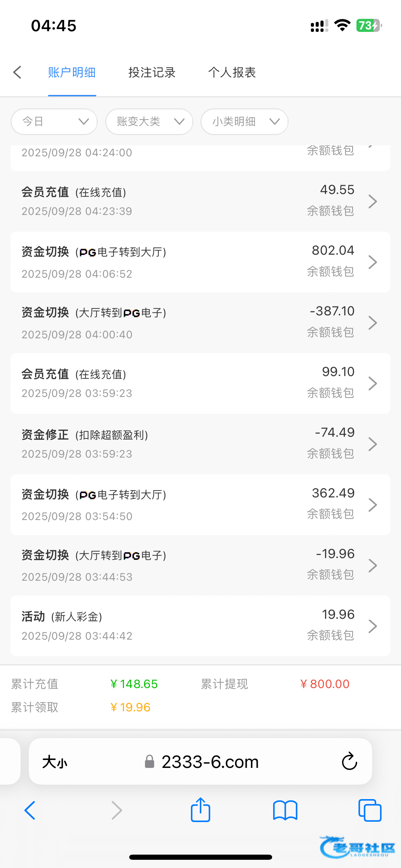Switch to the 投注记录 tab
Viewport: 401px width, 868px height.
pyautogui.click(x=152, y=72)
